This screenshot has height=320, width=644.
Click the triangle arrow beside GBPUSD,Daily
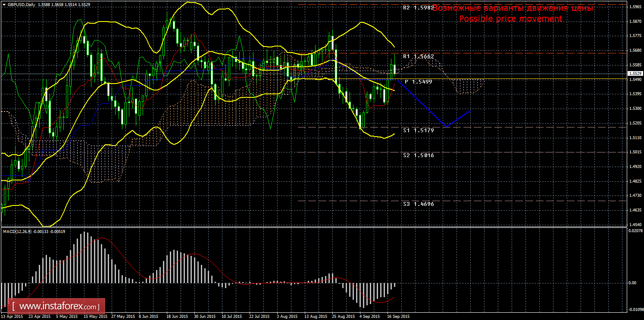pyautogui.click(x=4, y=3)
